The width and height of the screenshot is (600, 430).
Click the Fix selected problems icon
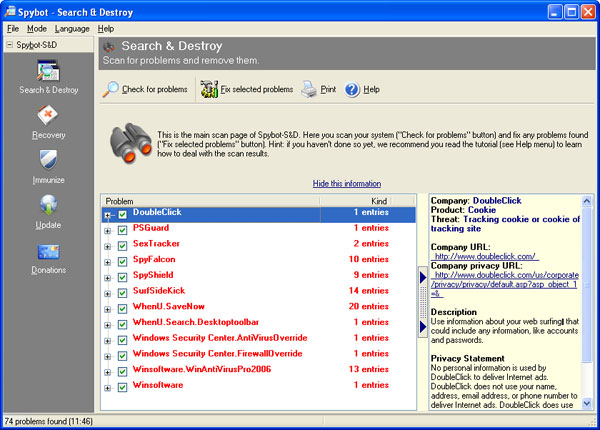click(x=209, y=89)
